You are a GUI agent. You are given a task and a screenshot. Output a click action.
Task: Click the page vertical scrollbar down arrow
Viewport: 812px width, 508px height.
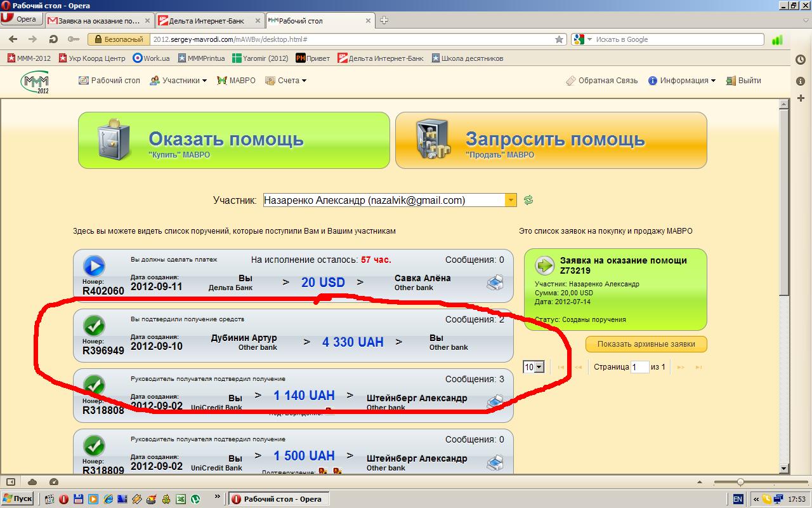coord(784,469)
